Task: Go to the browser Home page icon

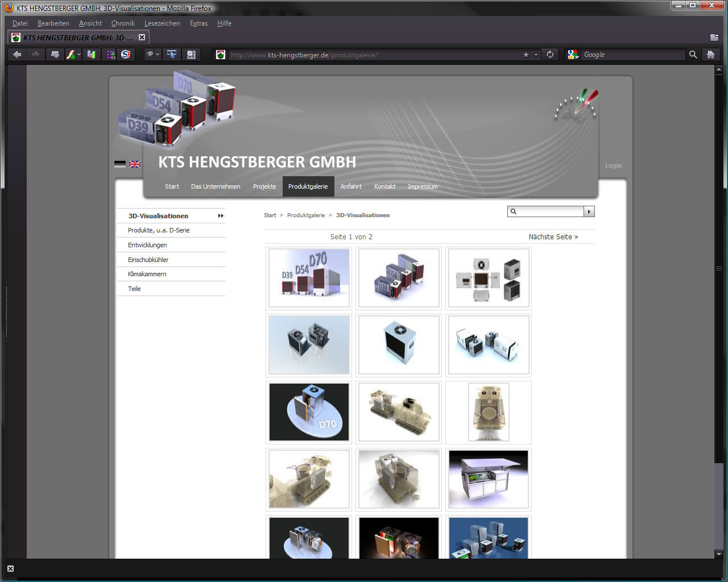Action: coord(710,55)
